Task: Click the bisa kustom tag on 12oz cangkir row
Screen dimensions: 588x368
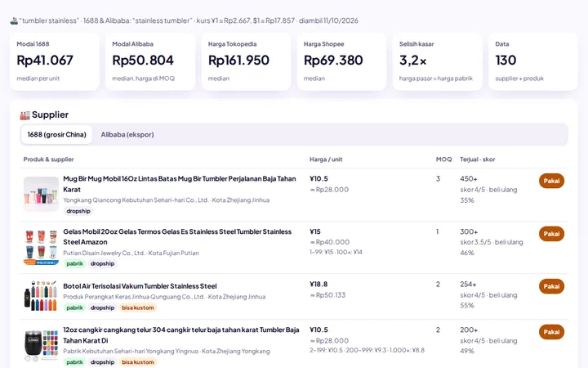Action: coord(138,362)
